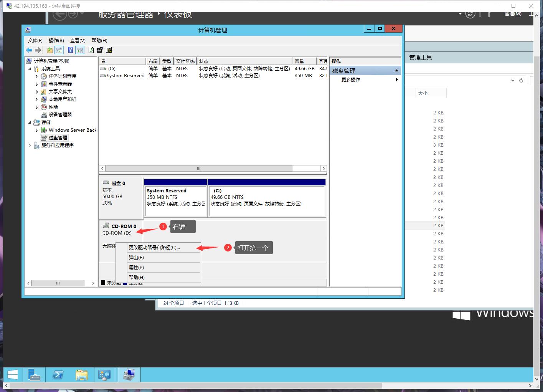Select the back navigation arrow
Image resolution: width=543 pixels, height=392 pixels.
[x=29, y=50]
